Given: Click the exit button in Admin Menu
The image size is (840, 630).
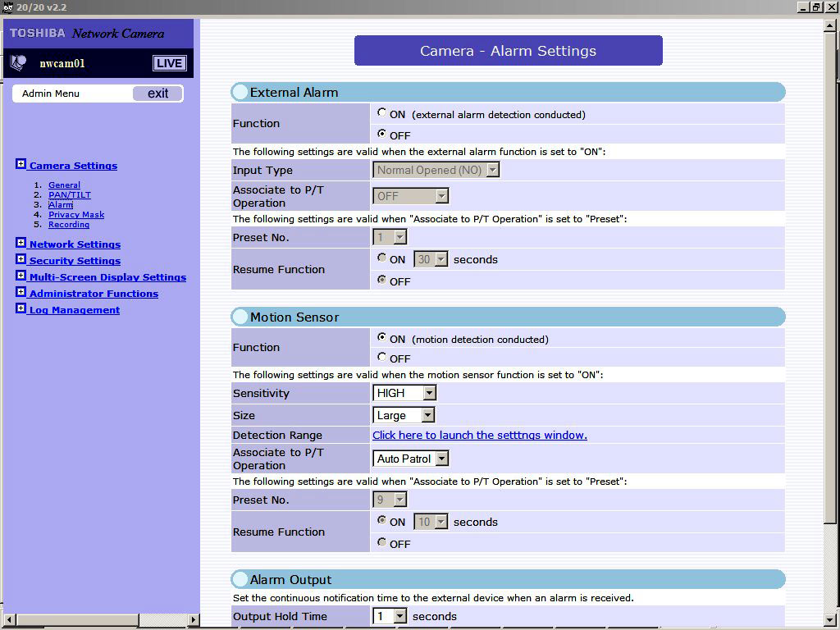Looking at the screenshot, I should coord(157,94).
